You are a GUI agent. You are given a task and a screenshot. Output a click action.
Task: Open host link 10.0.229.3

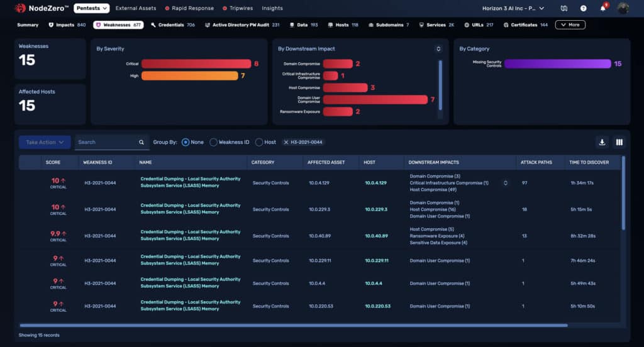click(376, 209)
